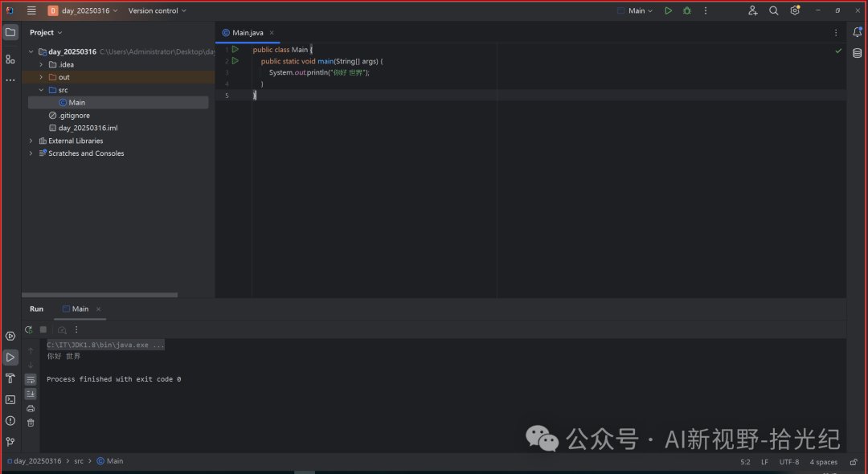Screen dimensions: 868x474
Task: Click the inspections green checkmark
Action: pos(838,51)
